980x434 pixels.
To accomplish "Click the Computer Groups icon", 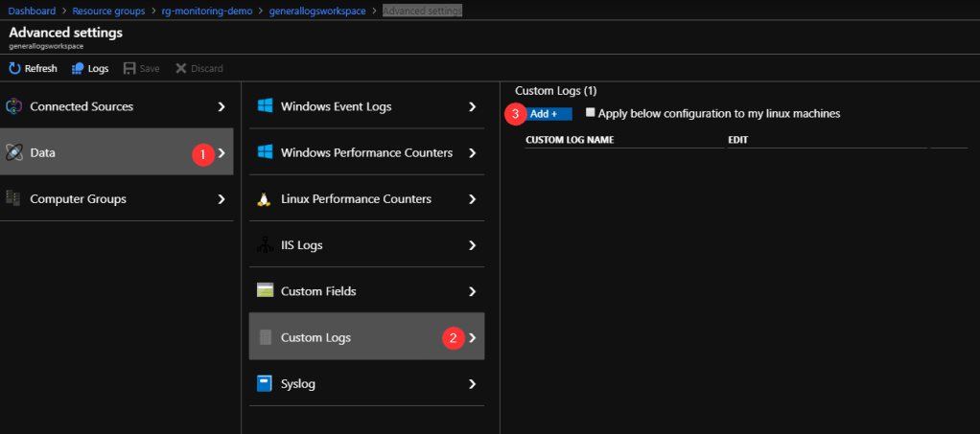I will (x=14, y=198).
